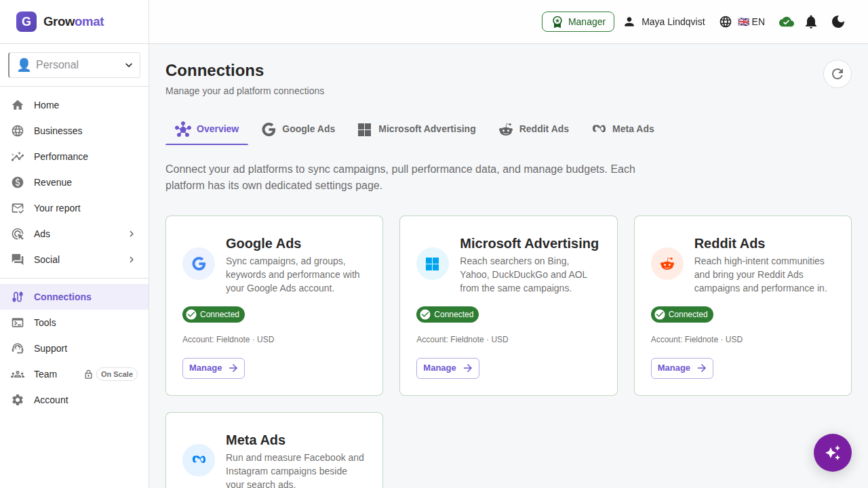Click the Microsoft Advertising card title
This screenshot has width=868, height=488.
tap(529, 243)
